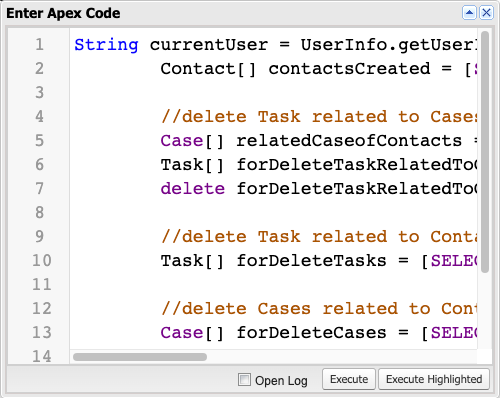Enable the Open Log checkbox
Image resolution: width=500 pixels, height=398 pixels.
(244, 379)
